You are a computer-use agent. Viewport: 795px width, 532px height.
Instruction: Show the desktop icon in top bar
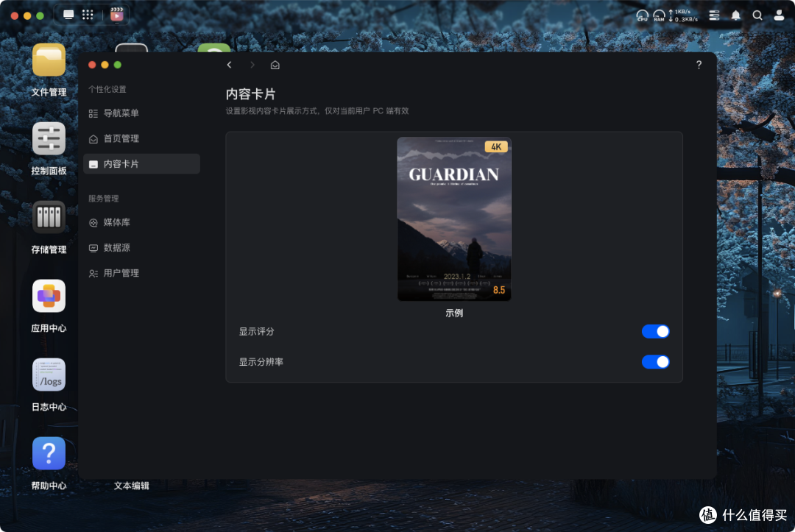(x=68, y=15)
